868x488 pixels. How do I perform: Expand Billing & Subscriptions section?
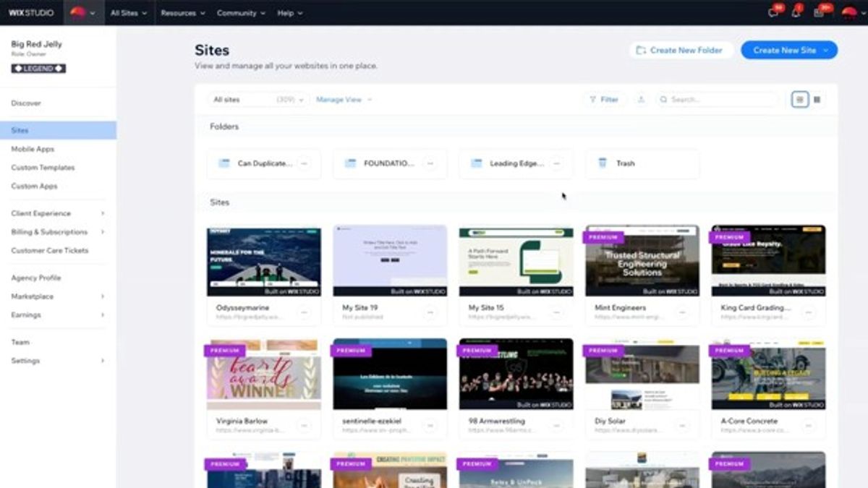(58, 232)
